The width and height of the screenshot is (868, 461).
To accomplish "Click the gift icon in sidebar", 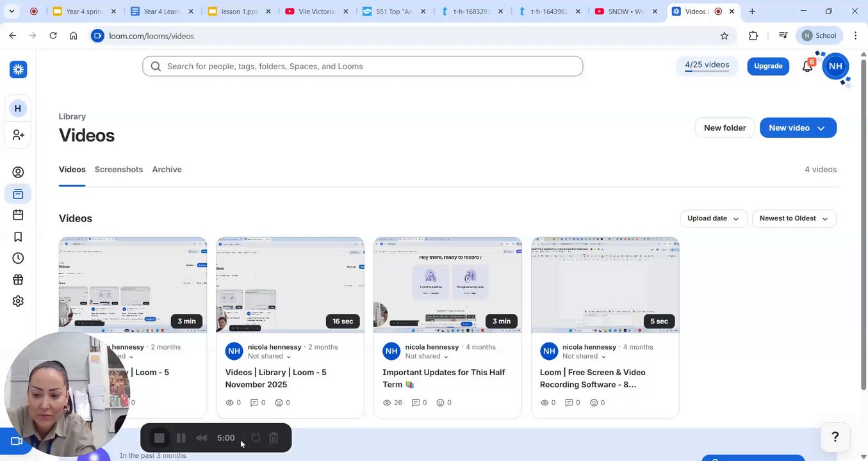I will coord(18,279).
